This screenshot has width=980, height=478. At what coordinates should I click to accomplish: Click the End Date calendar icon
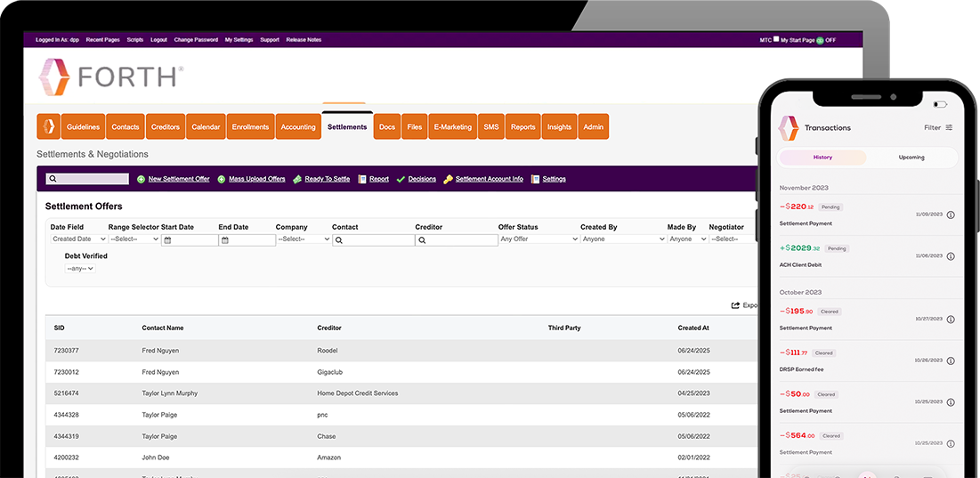[x=225, y=240]
